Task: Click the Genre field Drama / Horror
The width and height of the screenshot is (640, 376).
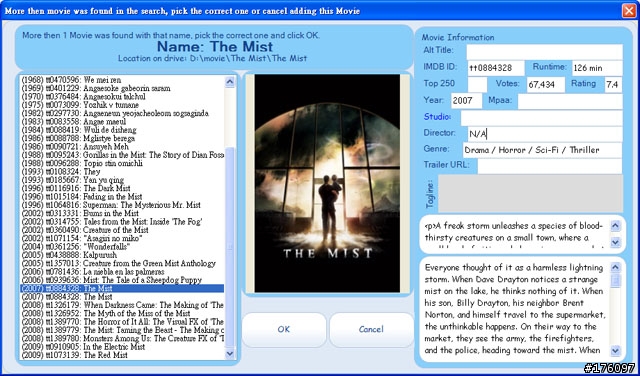Action: [542, 150]
